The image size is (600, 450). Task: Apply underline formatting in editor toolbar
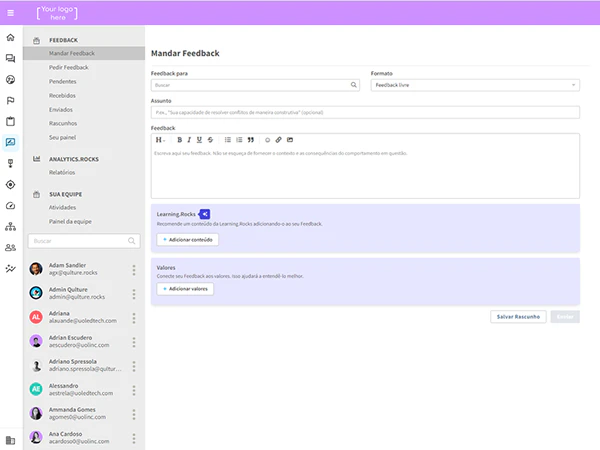(x=199, y=140)
